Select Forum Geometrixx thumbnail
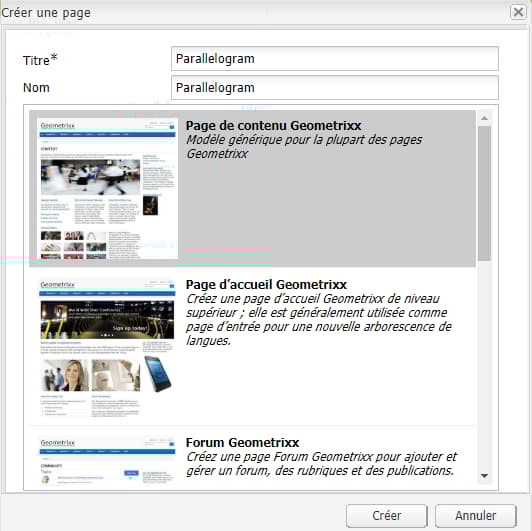 tap(107, 460)
